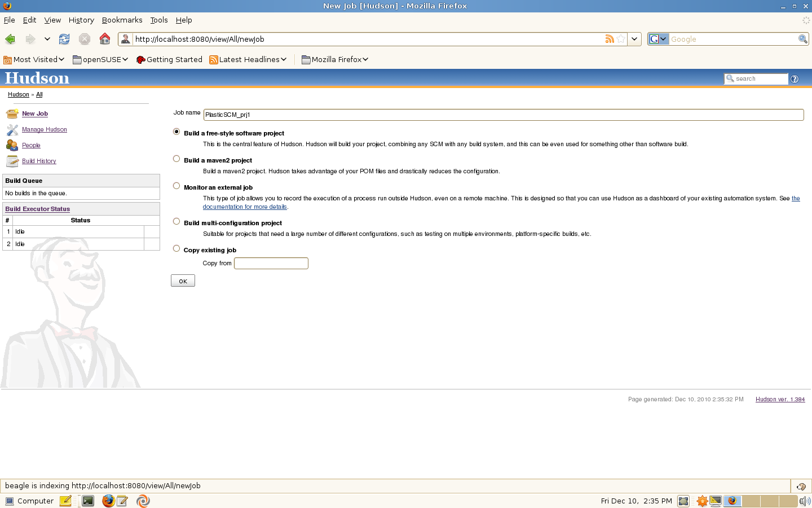This screenshot has height=508, width=812.
Task: Open the address bar URL history dropdown
Action: (634, 39)
